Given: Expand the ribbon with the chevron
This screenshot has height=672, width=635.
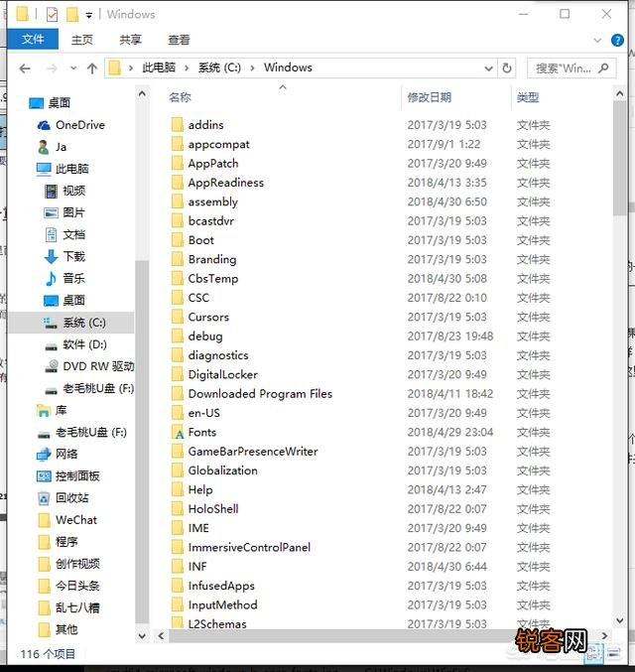Looking at the screenshot, I should click(x=597, y=41).
